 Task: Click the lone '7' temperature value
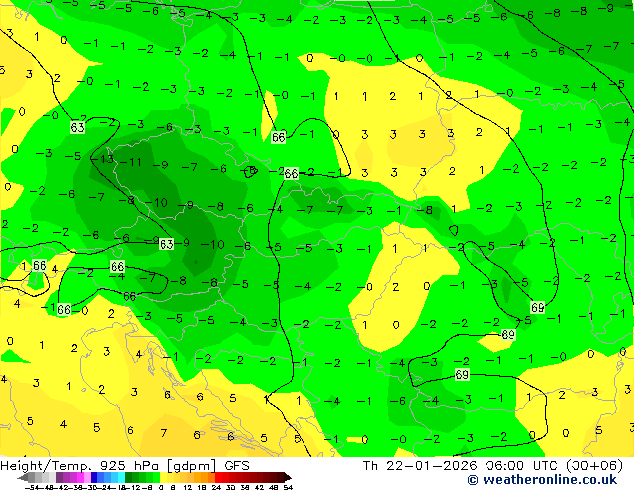(163, 433)
